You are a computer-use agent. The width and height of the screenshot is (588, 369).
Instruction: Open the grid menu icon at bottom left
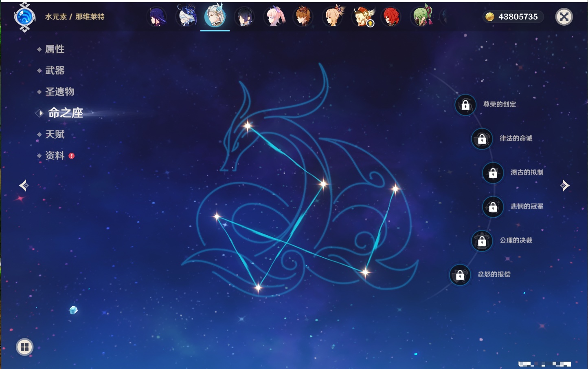click(24, 347)
